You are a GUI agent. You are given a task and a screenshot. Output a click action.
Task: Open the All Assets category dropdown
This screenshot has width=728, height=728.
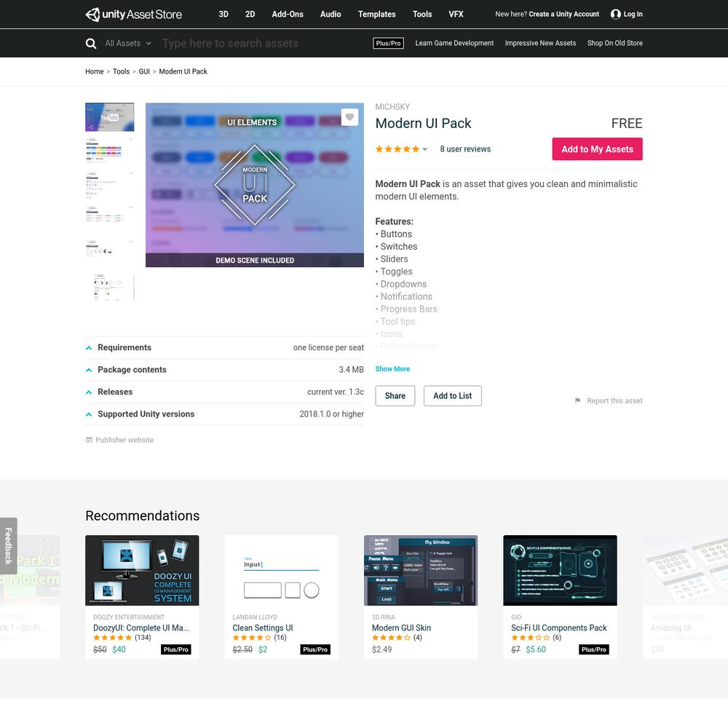(128, 43)
